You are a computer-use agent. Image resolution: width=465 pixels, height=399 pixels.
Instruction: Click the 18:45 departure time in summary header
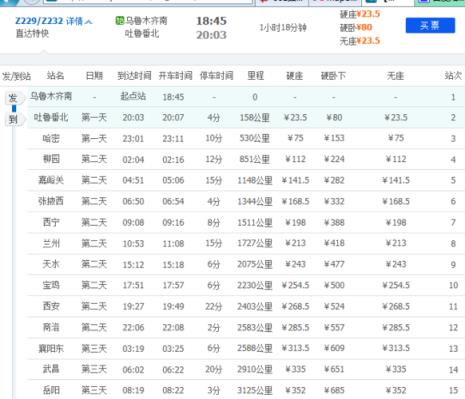coord(211,21)
